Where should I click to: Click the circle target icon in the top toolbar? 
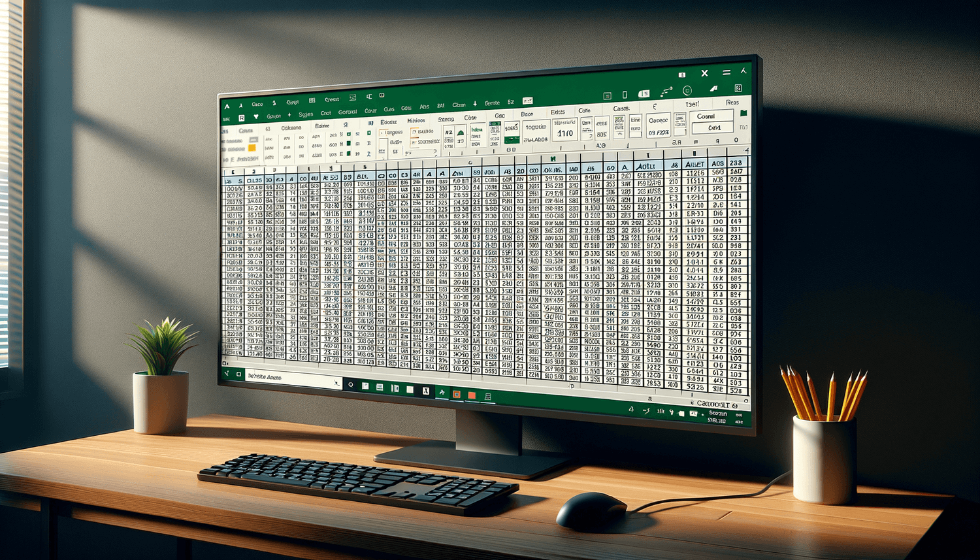point(687,90)
